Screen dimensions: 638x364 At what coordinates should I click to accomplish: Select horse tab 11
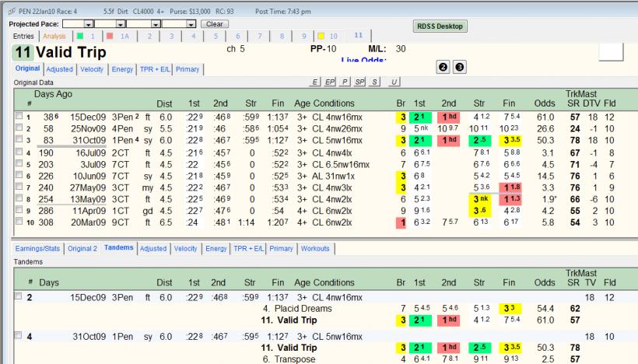pos(358,35)
